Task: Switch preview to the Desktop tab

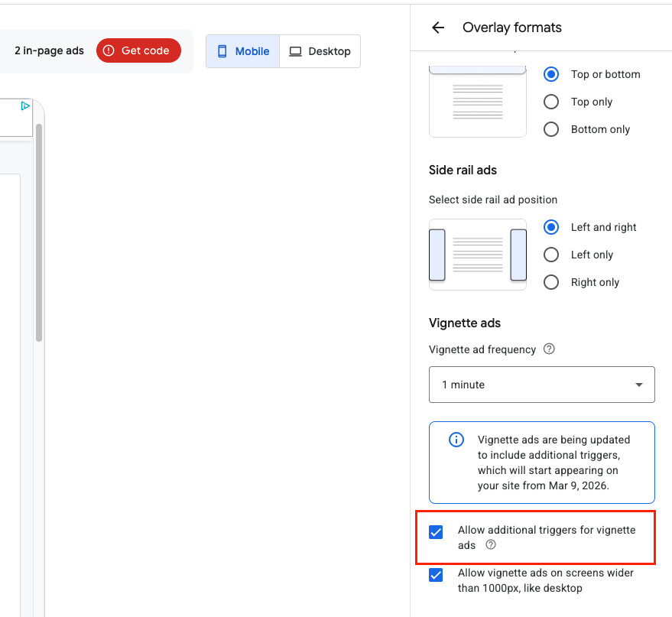Action: click(x=320, y=51)
